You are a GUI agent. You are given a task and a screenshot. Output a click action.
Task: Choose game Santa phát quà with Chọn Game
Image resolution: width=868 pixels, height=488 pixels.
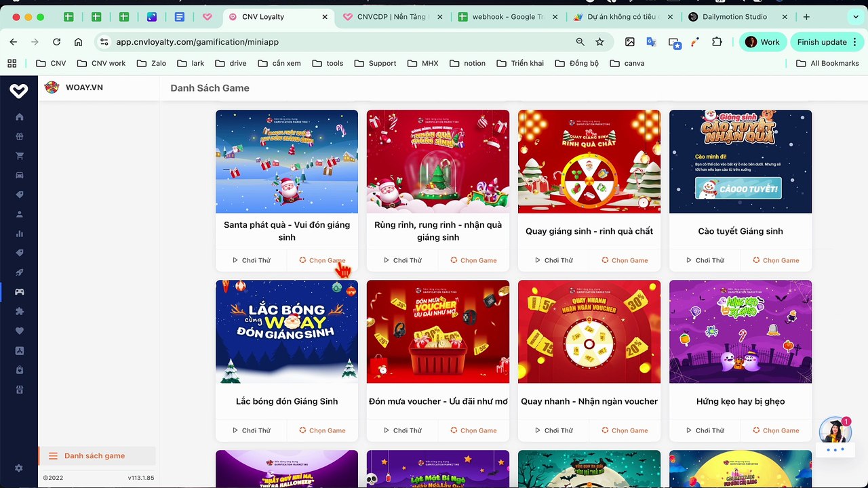coord(322,260)
